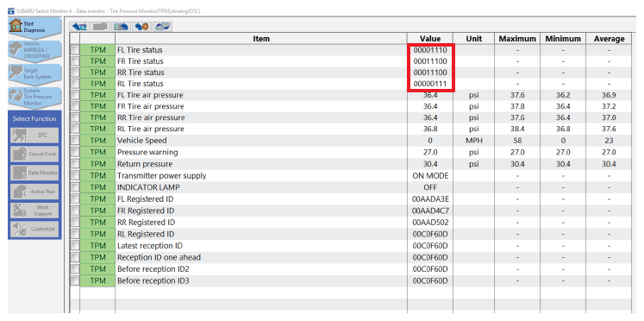The width and height of the screenshot is (644, 321).
Task: Click the Unit column header
Action: click(474, 39)
